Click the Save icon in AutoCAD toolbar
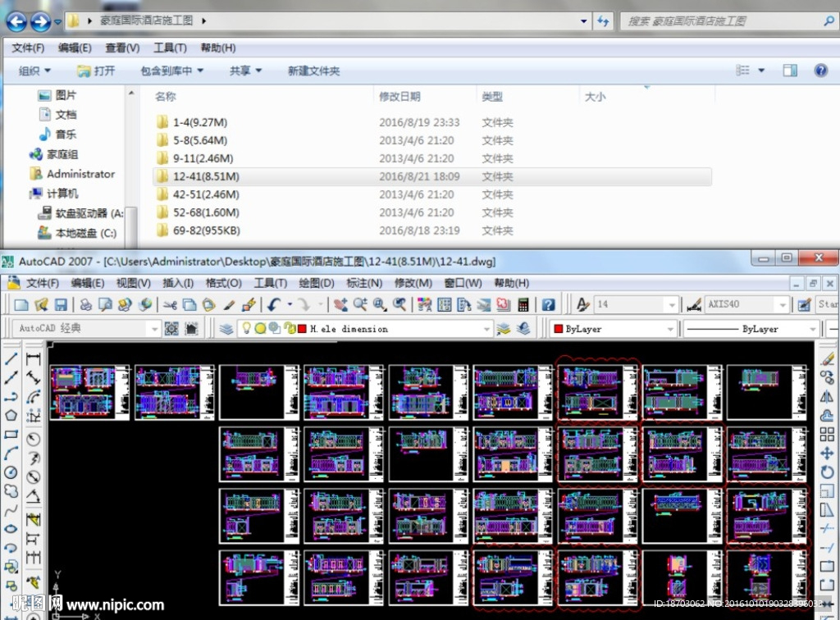This screenshot has width=840, height=620. [x=61, y=304]
